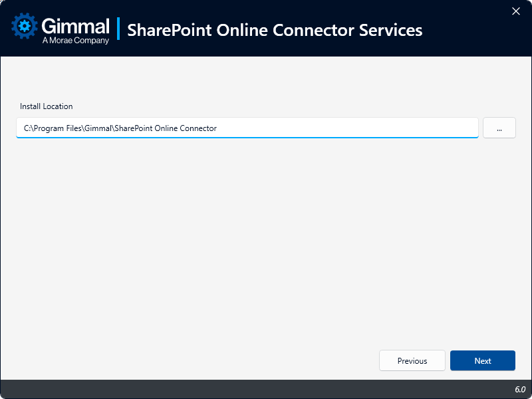Click Next to continue installation
The height and width of the screenshot is (399, 532).
482,360
